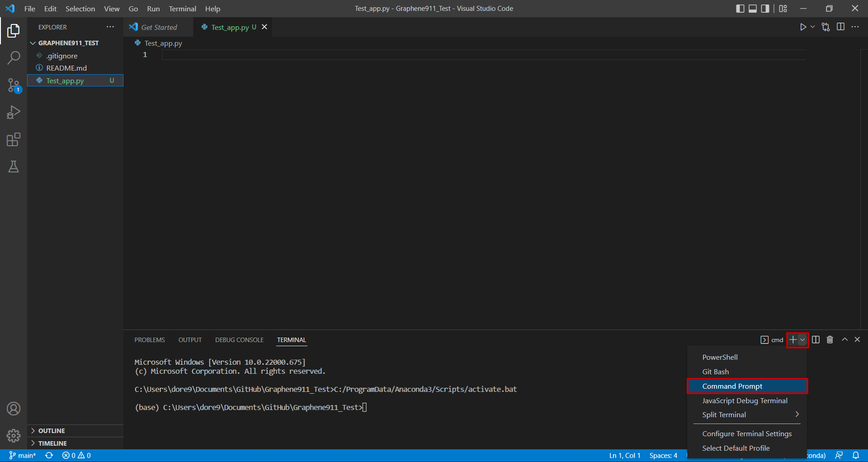
Task: Expand Split Terminal submenu
Action: point(747,414)
